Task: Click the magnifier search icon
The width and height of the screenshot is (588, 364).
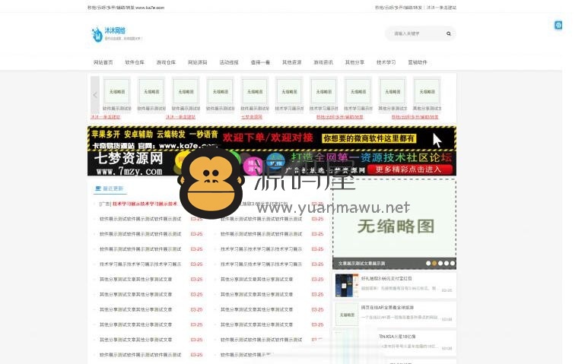Action: 449,33
